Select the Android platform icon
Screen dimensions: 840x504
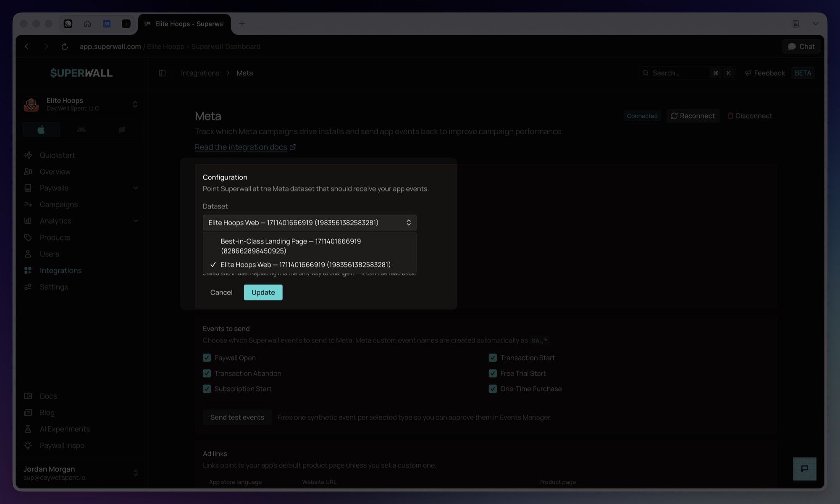(x=81, y=130)
